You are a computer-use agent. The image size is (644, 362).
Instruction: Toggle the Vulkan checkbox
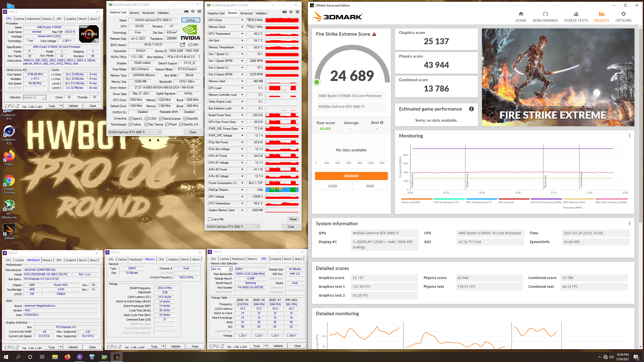pyautogui.click(x=131, y=124)
